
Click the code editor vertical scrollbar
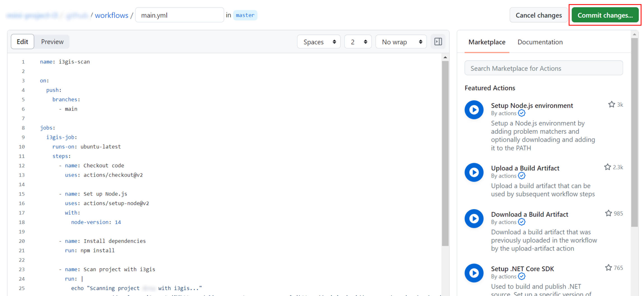click(x=445, y=154)
